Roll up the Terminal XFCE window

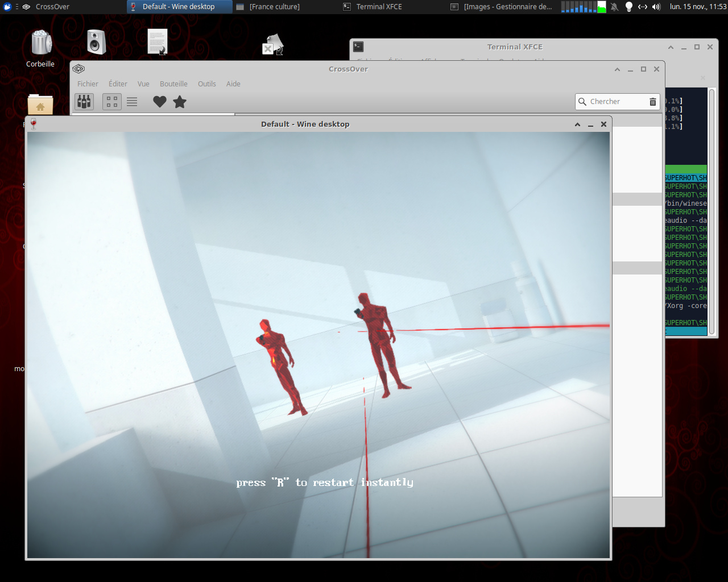[x=671, y=47]
